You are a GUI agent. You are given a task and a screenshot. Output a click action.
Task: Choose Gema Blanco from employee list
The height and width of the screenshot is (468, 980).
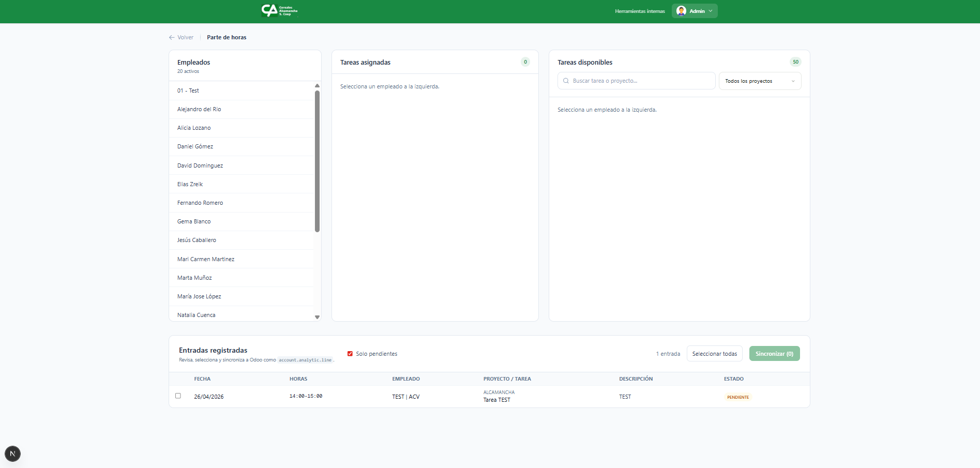[194, 222]
